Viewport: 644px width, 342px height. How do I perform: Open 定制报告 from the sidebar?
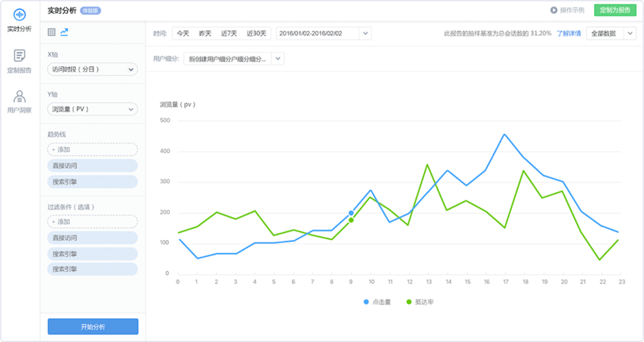[19, 62]
